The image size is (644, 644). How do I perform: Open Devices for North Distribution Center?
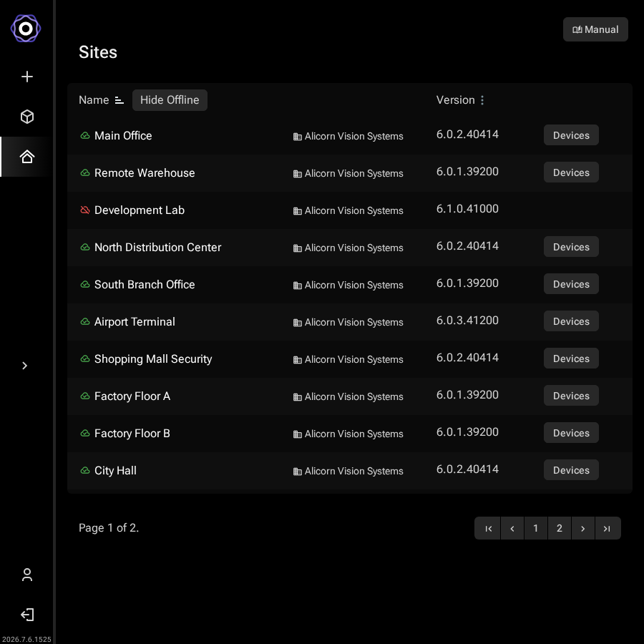point(571,247)
